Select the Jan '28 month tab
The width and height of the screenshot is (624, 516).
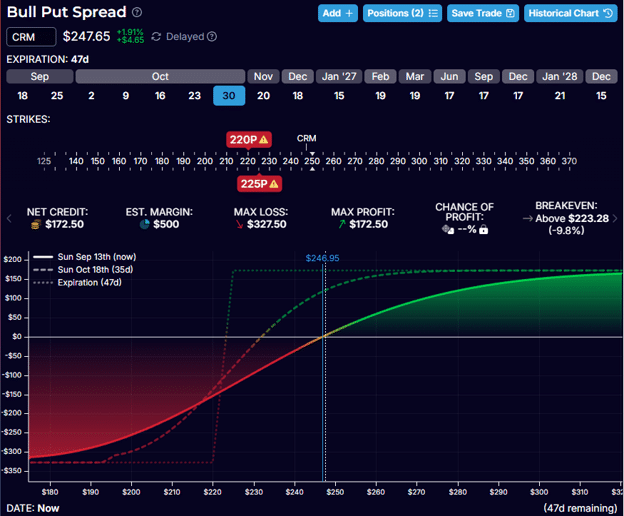560,76
